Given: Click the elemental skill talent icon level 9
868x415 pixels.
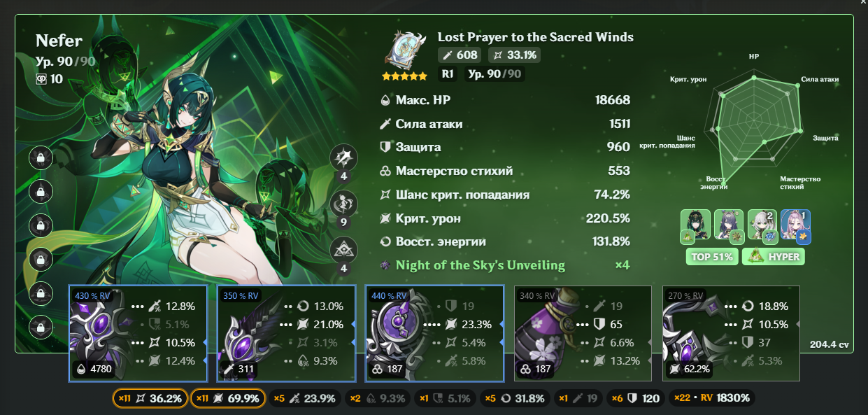Looking at the screenshot, I should (343, 204).
